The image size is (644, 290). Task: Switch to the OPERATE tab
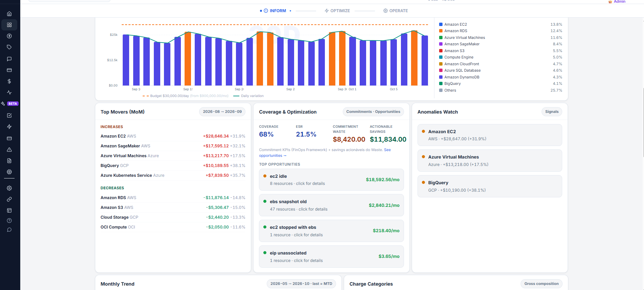pyautogui.click(x=396, y=11)
